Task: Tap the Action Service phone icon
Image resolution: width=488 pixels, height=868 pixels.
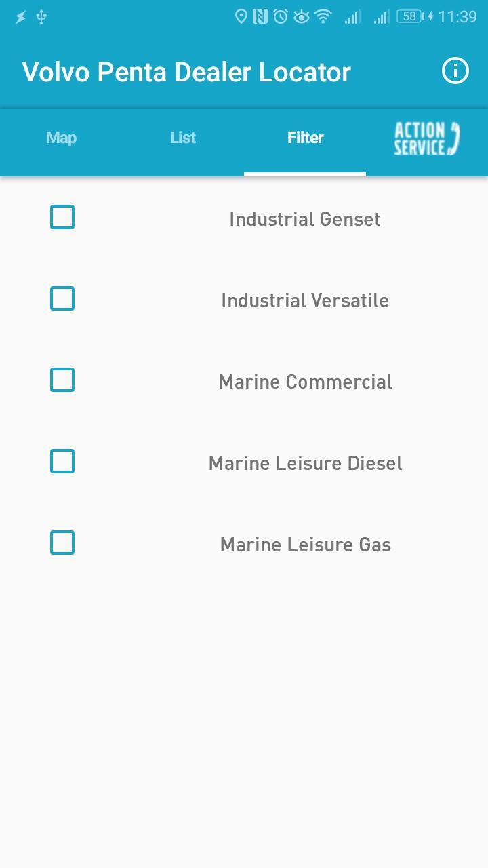Action: point(427,138)
